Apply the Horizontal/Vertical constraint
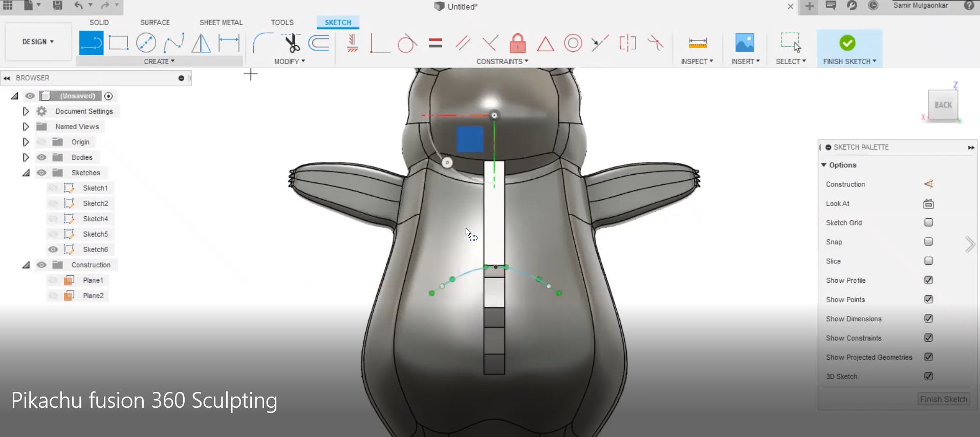980x437 pixels. point(353,43)
